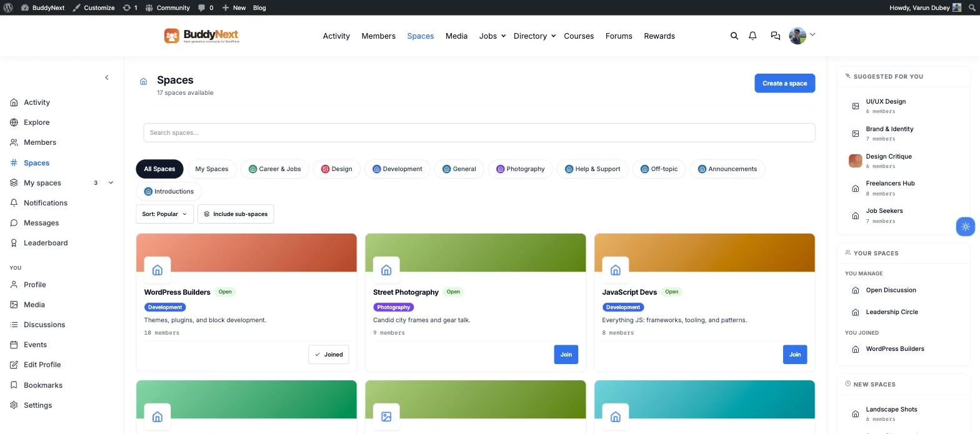Viewport: 980px width, 434px height.
Task: Filter by Off-topic category
Action: 659,169
